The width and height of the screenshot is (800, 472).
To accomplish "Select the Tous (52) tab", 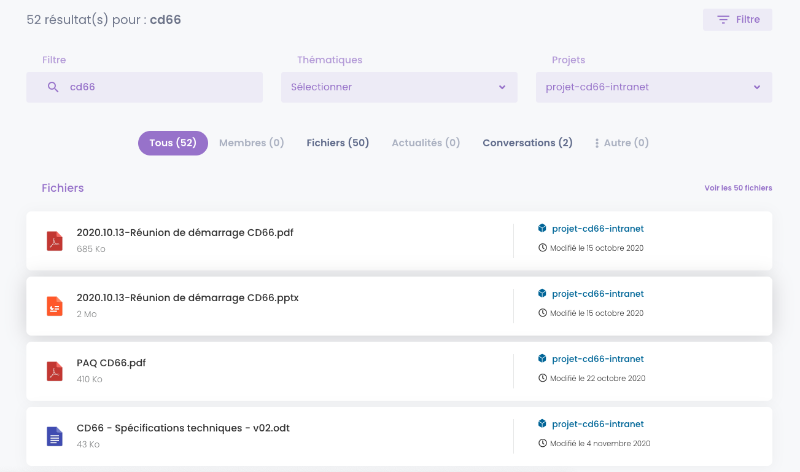I will tap(173, 143).
